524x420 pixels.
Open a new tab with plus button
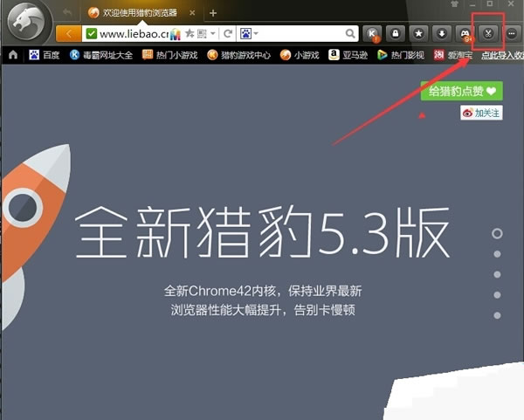(x=213, y=13)
